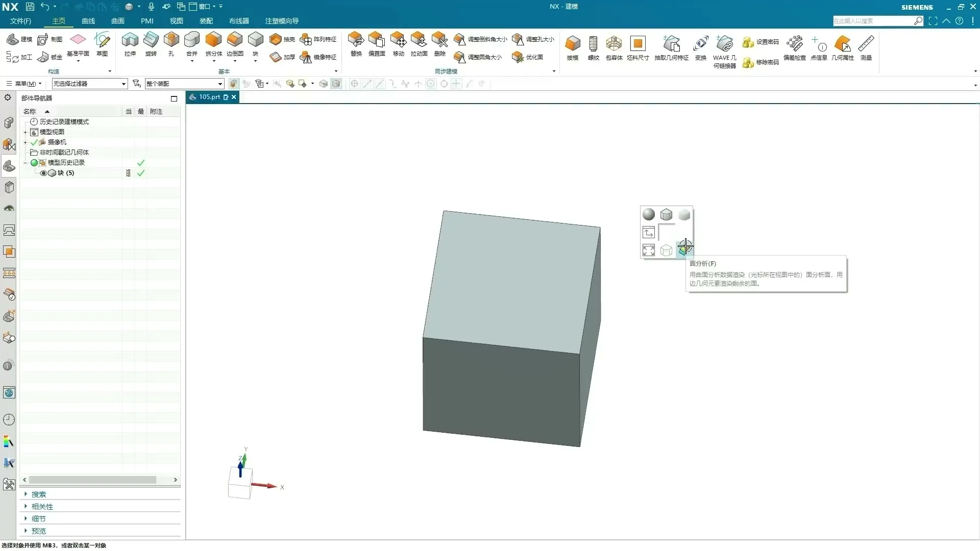
Task: Click the fit view icon in popup
Action: [x=649, y=251]
